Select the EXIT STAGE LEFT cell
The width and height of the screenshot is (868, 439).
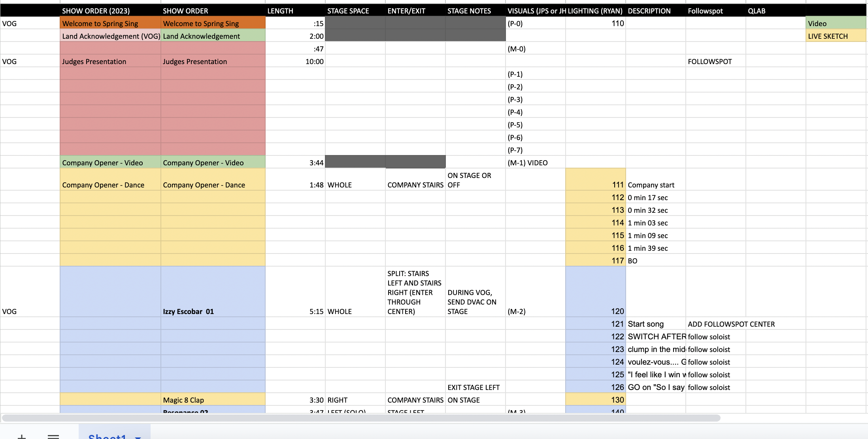pyautogui.click(x=475, y=387)
